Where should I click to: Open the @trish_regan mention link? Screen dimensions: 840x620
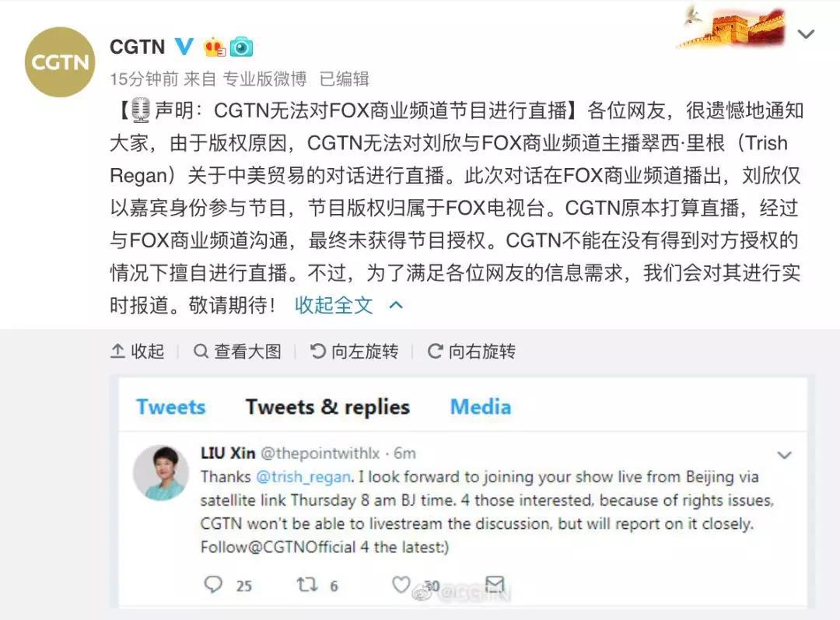point(304,477)
